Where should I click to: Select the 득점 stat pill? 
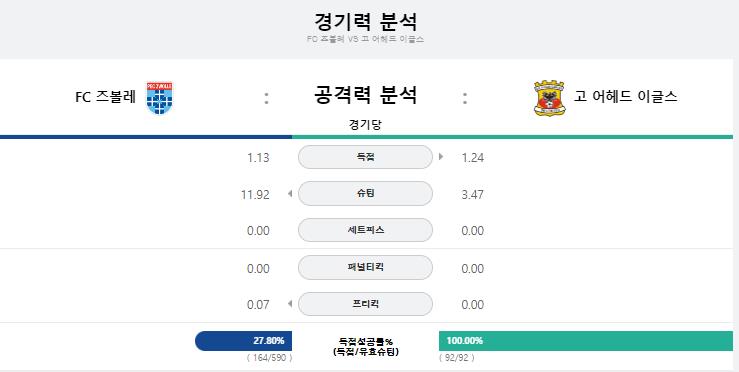tap(365, 157)
